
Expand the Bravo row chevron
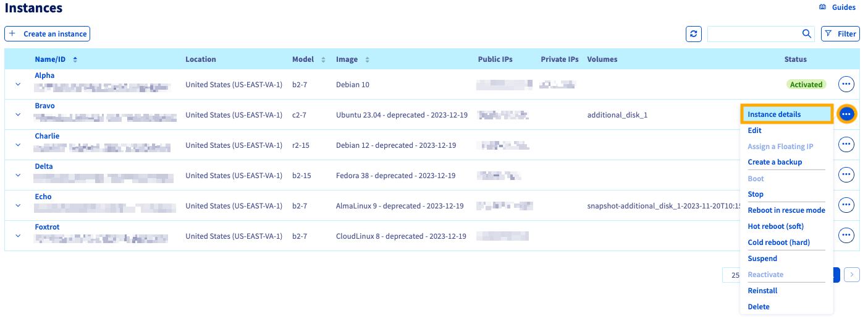point(18,114)
